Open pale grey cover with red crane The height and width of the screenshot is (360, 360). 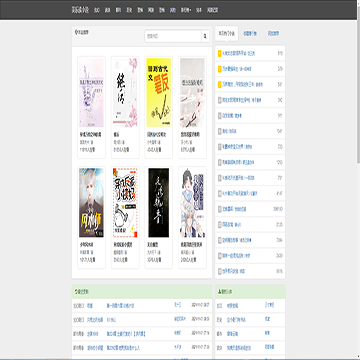[x=192, y=92]
